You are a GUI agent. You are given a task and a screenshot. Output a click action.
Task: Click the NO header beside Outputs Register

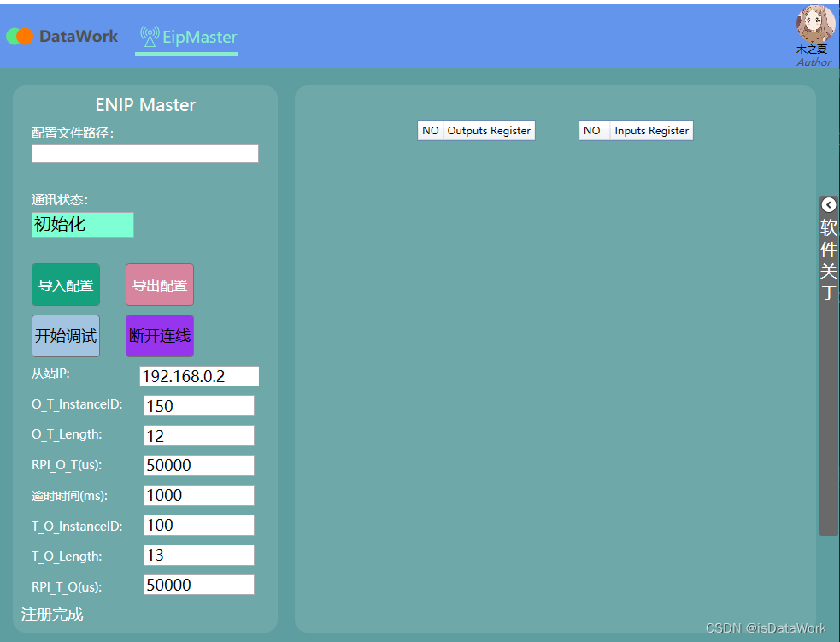pos(431,130)
